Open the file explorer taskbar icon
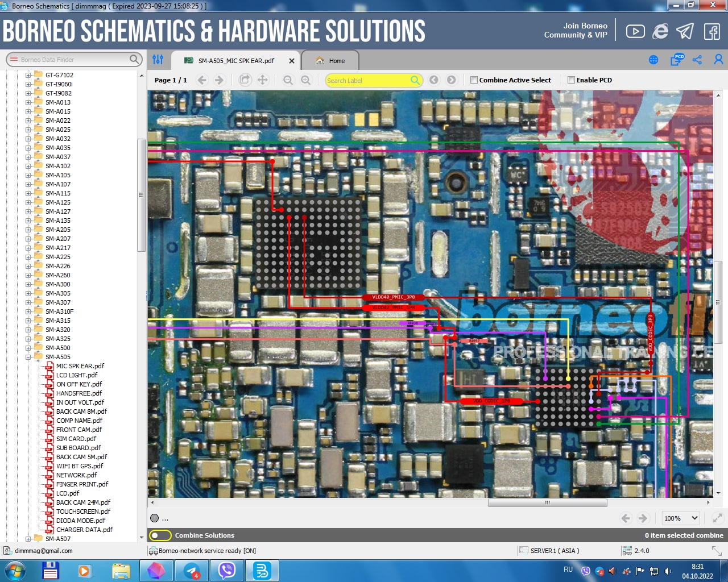The height and width of the screenshot is (582, 728). click(121, 571)
